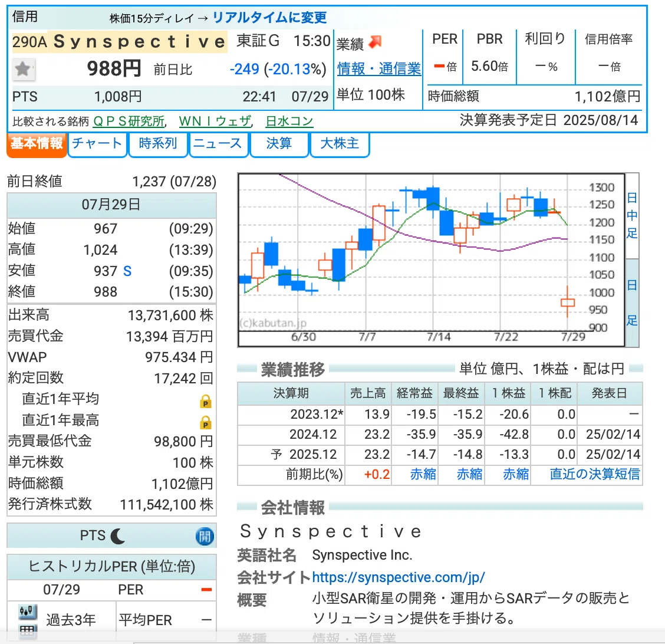665x644 pixels.
Task: Open compared stock ＱＰＳ研究所
Action: (x=129, y=121)
